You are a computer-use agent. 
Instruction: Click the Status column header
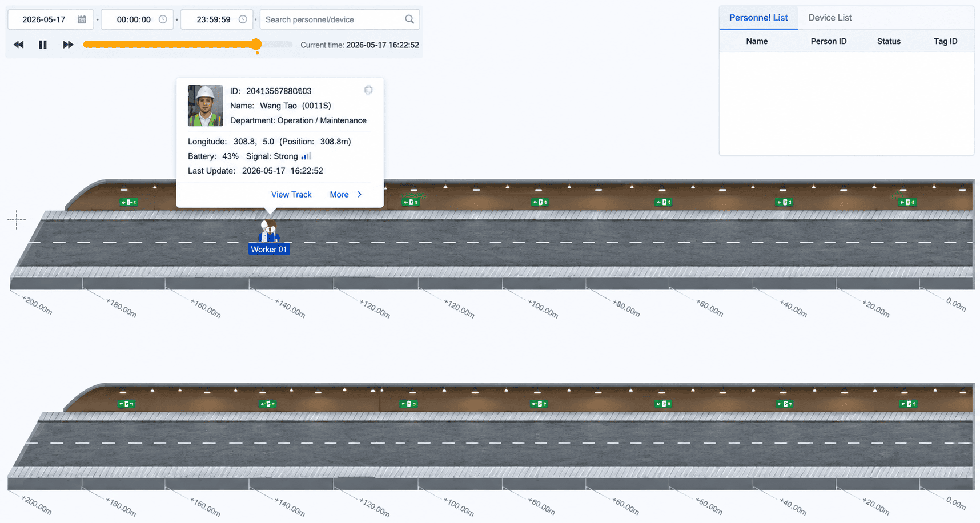pyautogui.click(x=889, y=41)
